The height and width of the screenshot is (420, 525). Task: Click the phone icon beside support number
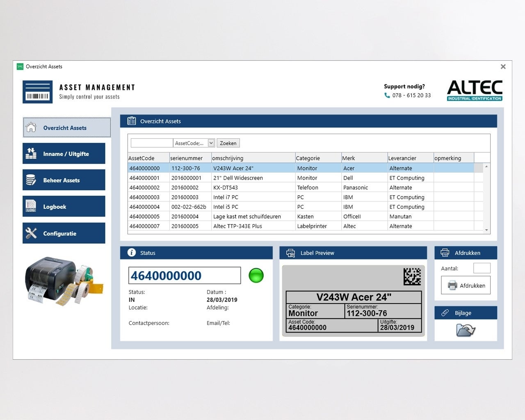[x=387, y=95]
